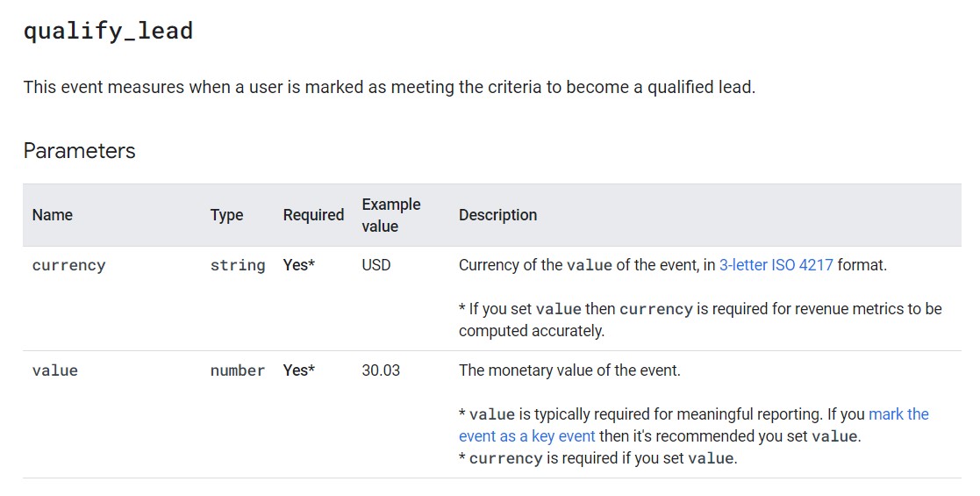Image resolution: width=980 pixels, height=496 pixels.
Task: Open the 3-letter ISO 4217 link
Action: (x=776, y=265)
